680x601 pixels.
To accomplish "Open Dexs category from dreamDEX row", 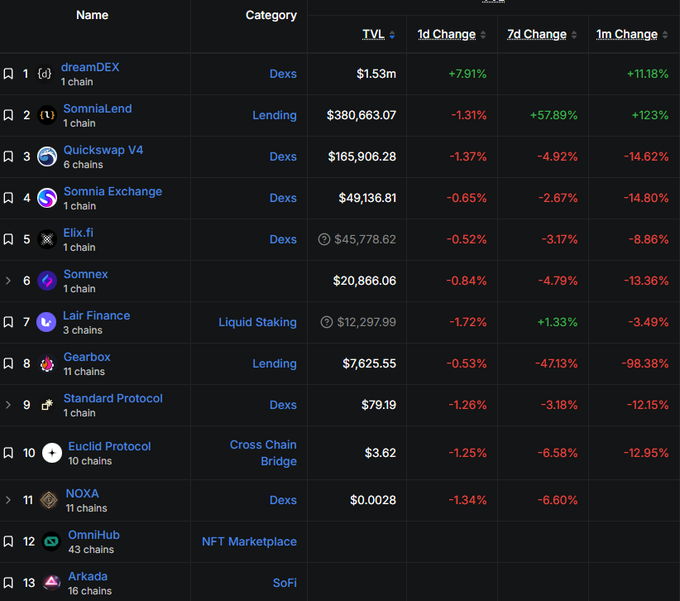I will pyautogui.click(x=283, y=74).
